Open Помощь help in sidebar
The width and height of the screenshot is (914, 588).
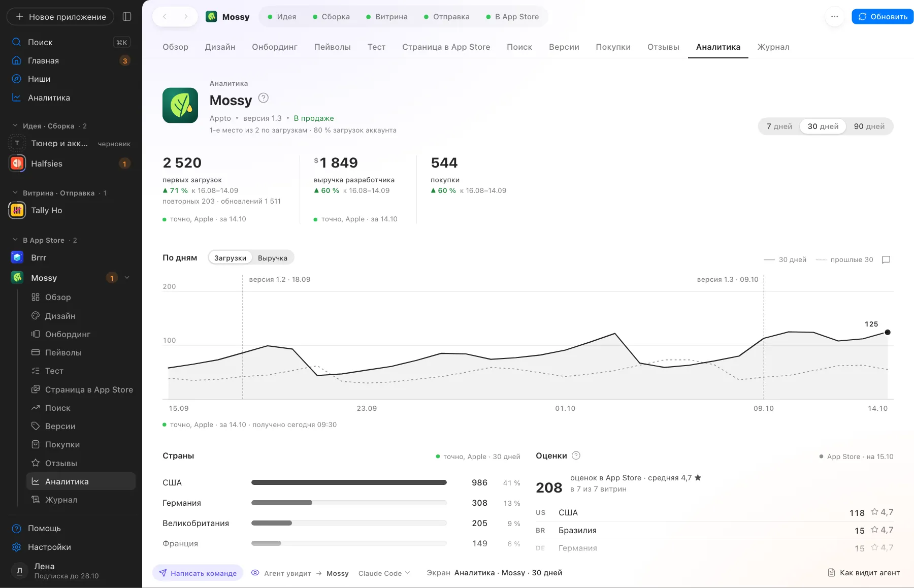coord(71,528)
